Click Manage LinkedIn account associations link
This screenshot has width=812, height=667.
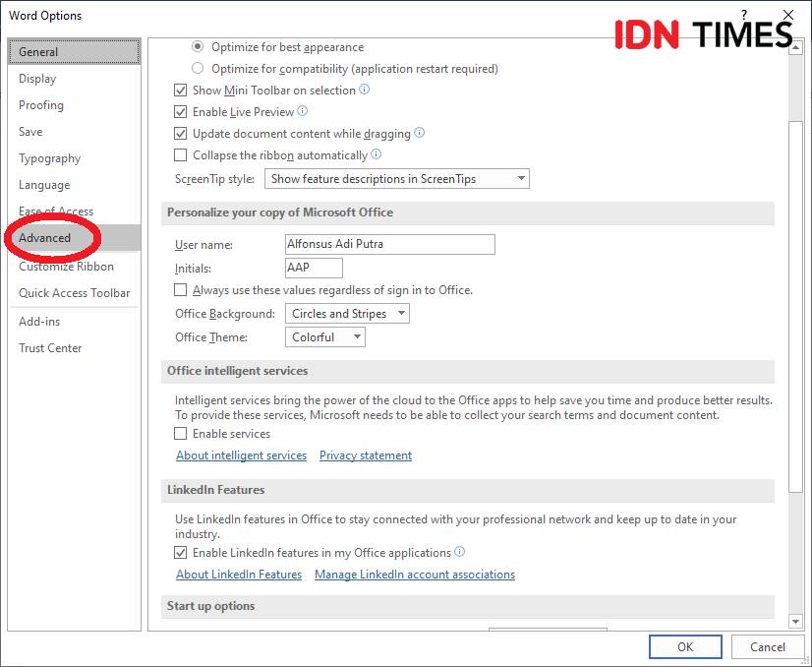415,575
